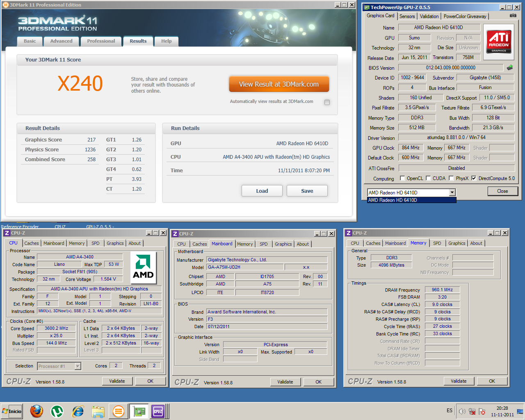Screen dimensions: 525x420
Task: Open the Caches tab in the CPU-Z CPU window
Action: (32, 243)
